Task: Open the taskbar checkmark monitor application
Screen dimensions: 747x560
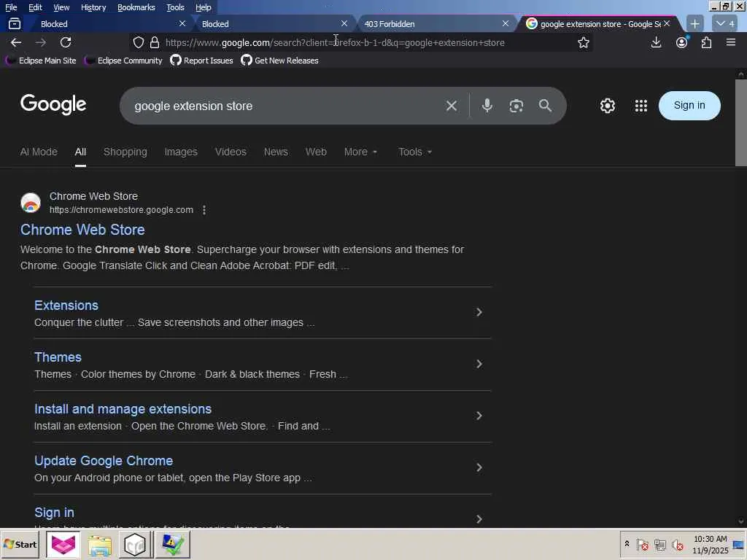Action: pos(172,544)
